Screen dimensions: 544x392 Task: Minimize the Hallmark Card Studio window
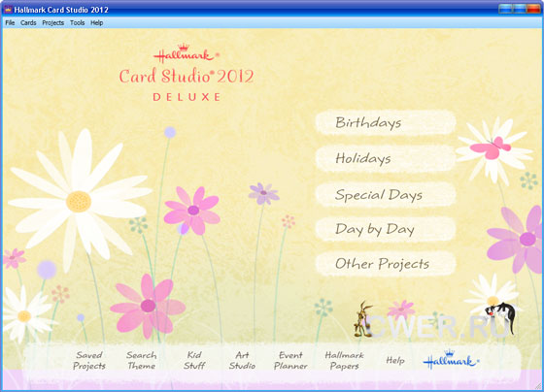pyautogui.click(x=505, y=9)
